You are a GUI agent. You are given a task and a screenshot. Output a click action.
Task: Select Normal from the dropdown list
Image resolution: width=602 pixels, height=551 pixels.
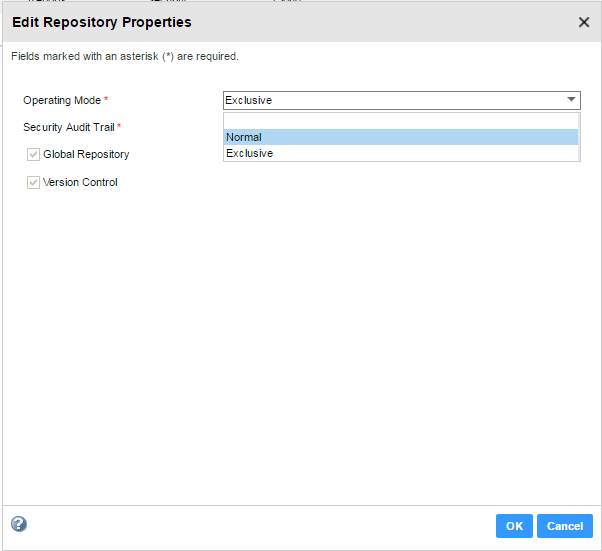tap(400, 137)
